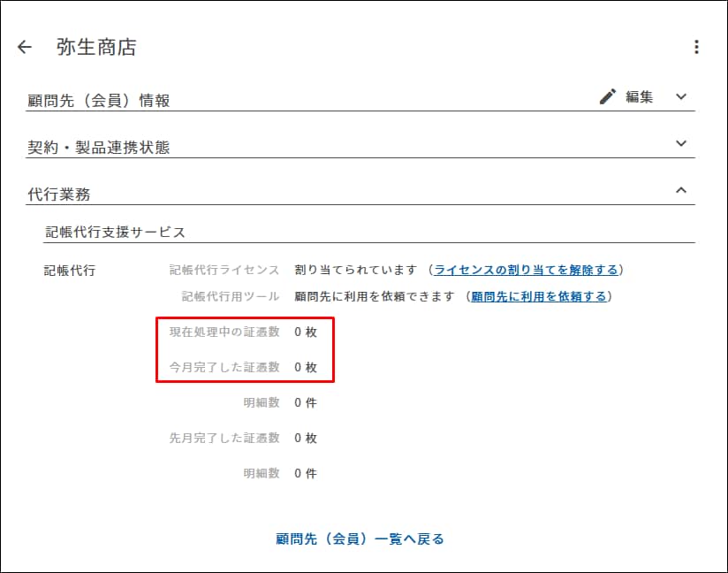Click the 記帳代行用ツール label
The height and width of the screenshot is (573, 728).
coord(231,296)
